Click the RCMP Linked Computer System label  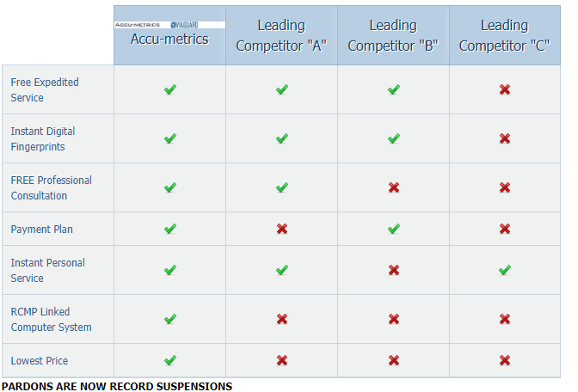click(51, 319)
